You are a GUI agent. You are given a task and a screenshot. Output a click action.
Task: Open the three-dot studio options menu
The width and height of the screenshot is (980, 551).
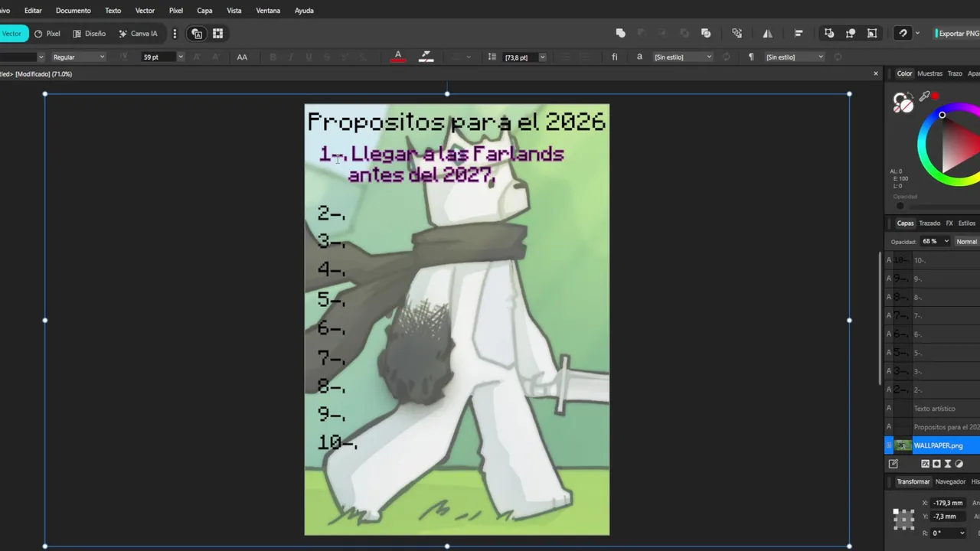(x=175, y=34)
